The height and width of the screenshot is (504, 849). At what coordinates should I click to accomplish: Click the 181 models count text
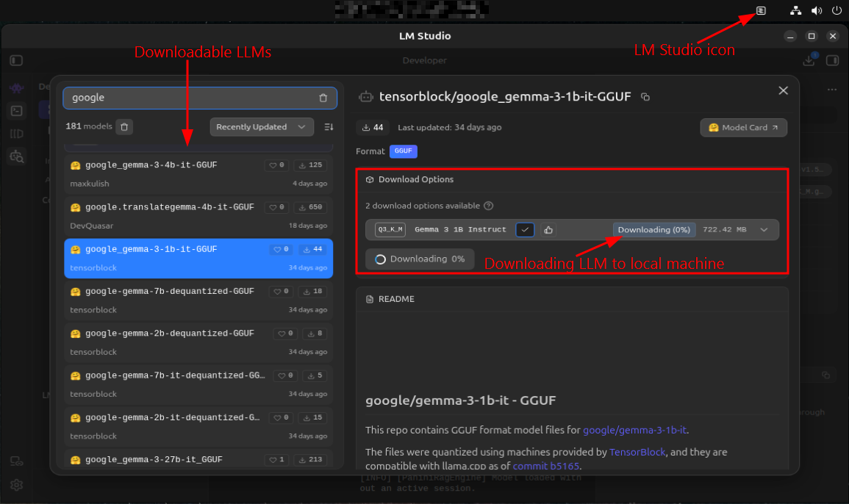(x=89, y=126)
